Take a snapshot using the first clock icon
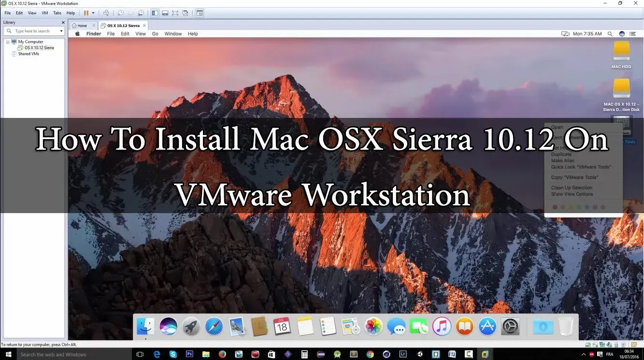644x360 pixels. pyautogui.click(x=121, y=13)
